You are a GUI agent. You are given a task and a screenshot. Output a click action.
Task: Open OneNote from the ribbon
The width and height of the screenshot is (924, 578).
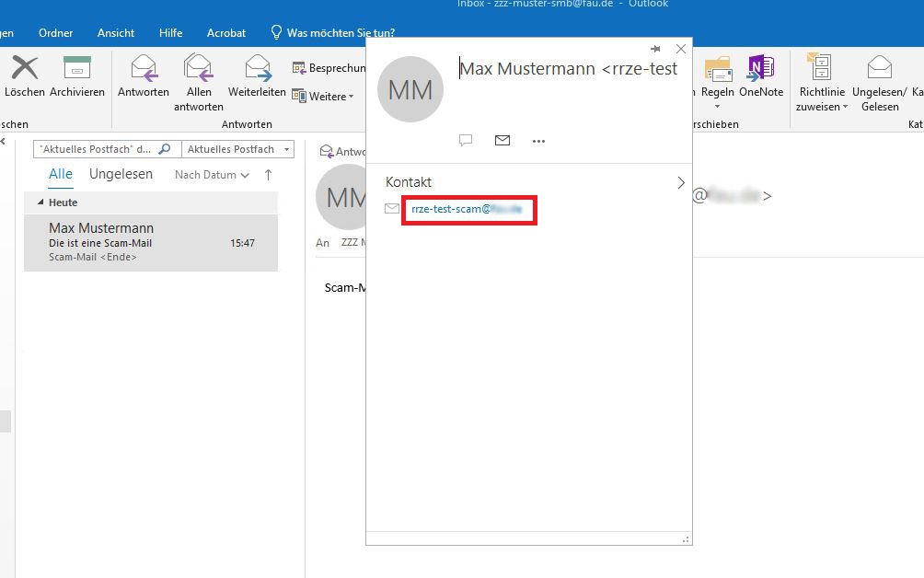click(760, 69)
